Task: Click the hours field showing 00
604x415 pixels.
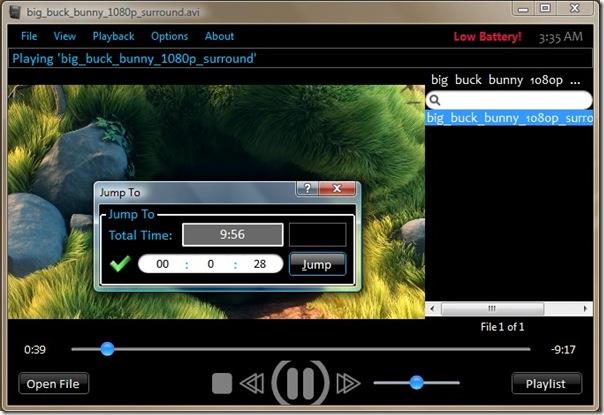Action: pyautogui.click(x=163, y=264)
